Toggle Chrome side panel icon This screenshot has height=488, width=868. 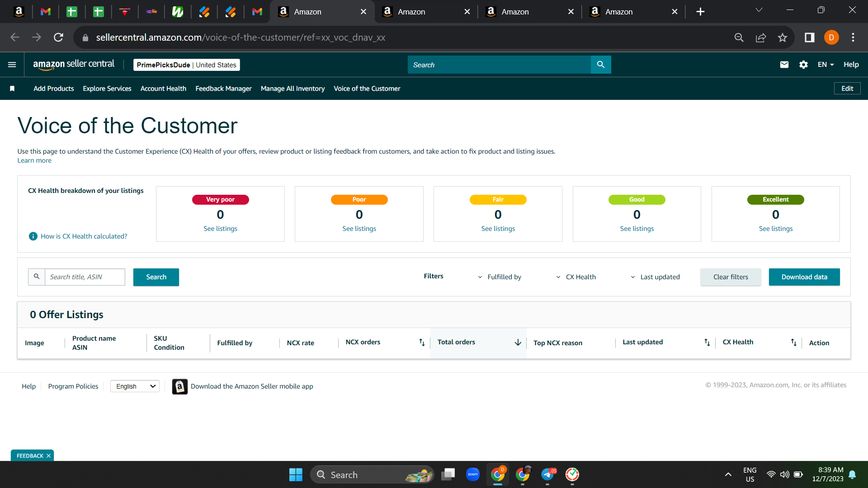(x=810, y=38)
